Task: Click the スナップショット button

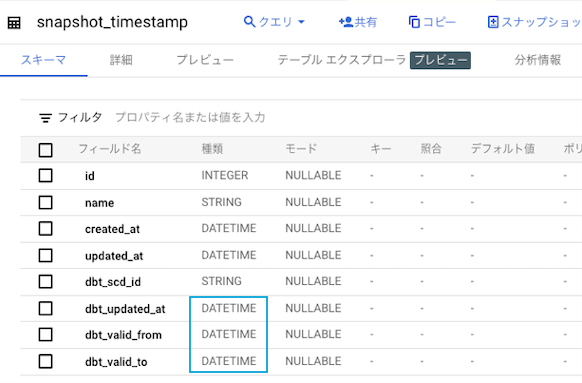Action: [534, 22]
